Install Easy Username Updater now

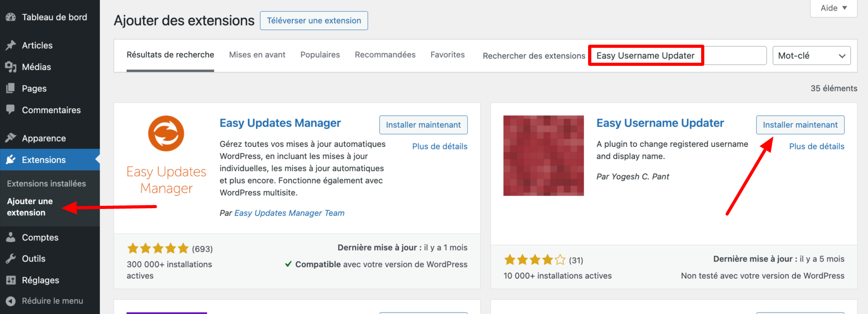[x=800, y=125]
